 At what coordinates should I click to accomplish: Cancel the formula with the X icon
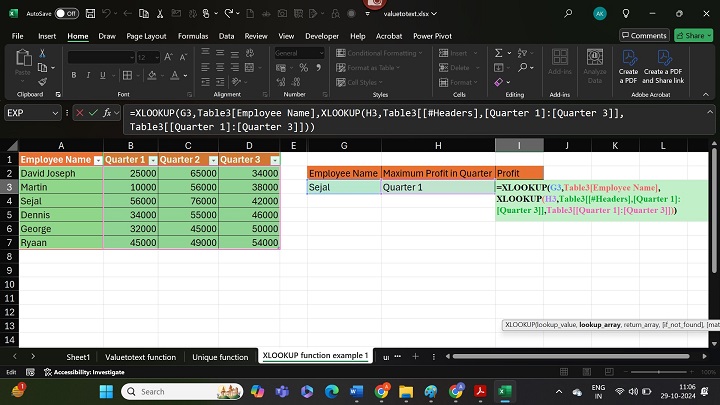[x=79, y=114]
